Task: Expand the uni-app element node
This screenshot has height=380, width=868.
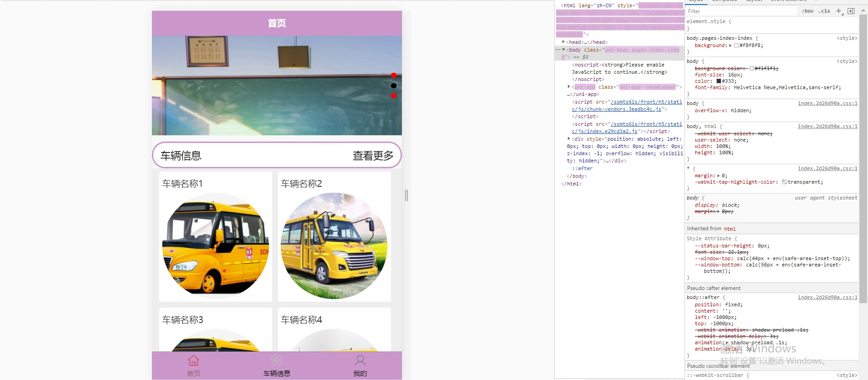Action: [x=569, y=86]
